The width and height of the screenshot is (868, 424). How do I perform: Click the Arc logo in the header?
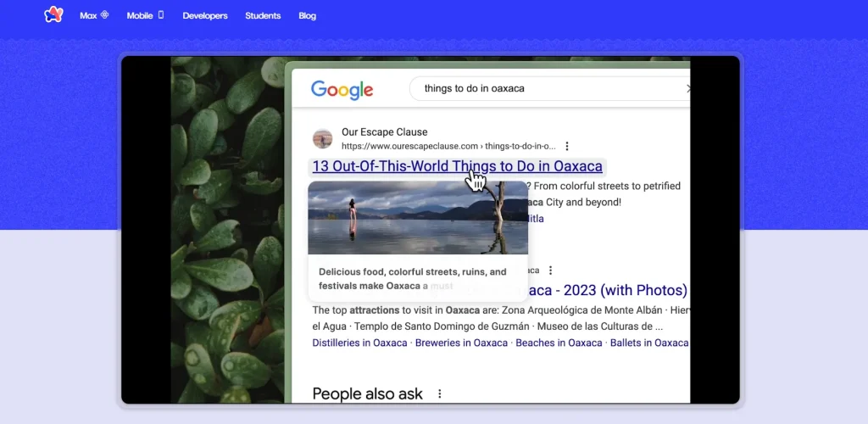[53, 14]
